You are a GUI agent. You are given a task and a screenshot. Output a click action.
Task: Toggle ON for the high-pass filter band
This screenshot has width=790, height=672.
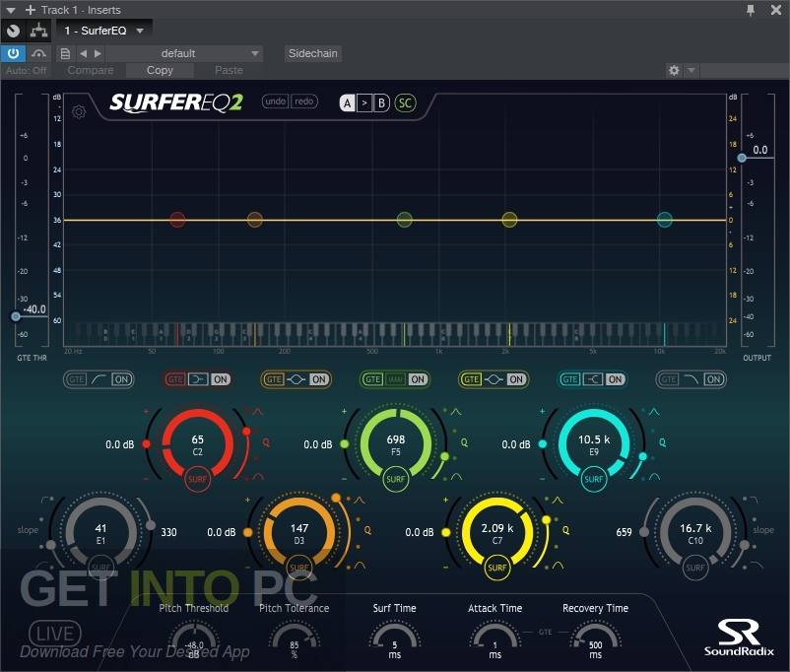(121, 379)
